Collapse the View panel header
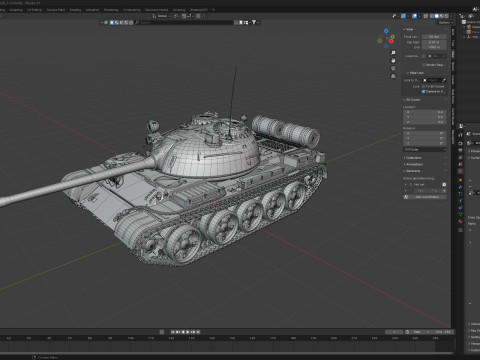Viewport: 480px width, 360px height. tap(409, 29)
